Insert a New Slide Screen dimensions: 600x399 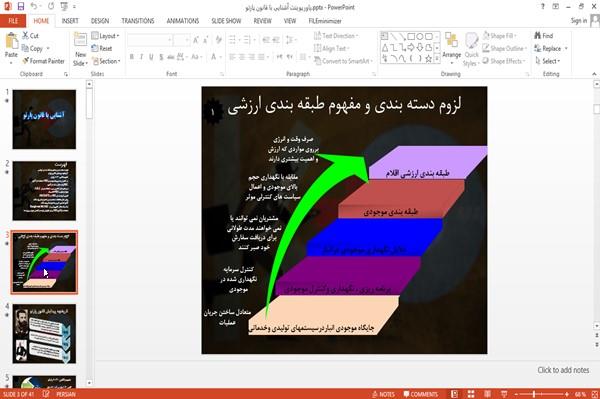pos(80,50)
